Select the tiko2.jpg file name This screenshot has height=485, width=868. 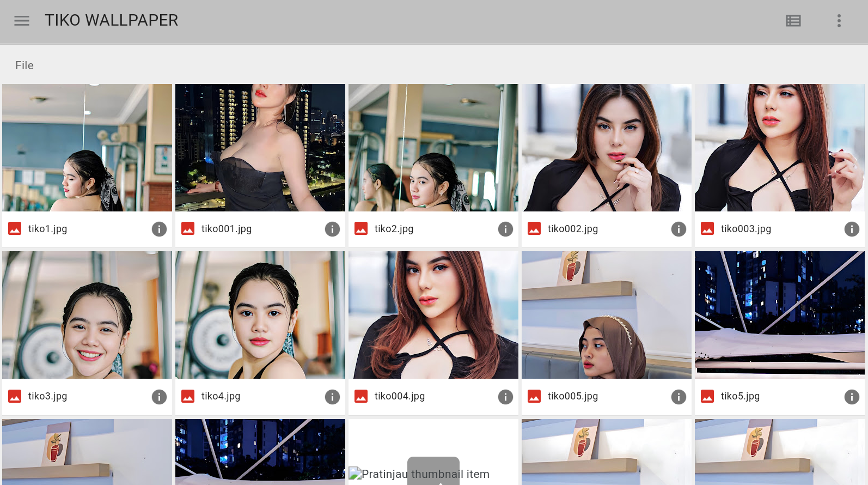pos(394,229)
